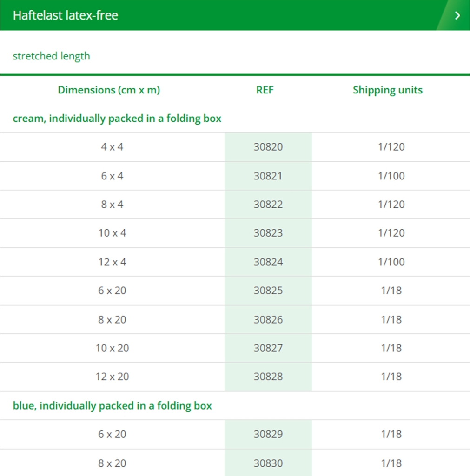Expand the Haftelast latex-free chevron arrow
Viewport: 470px width, 476px height.
click(457, 15)
